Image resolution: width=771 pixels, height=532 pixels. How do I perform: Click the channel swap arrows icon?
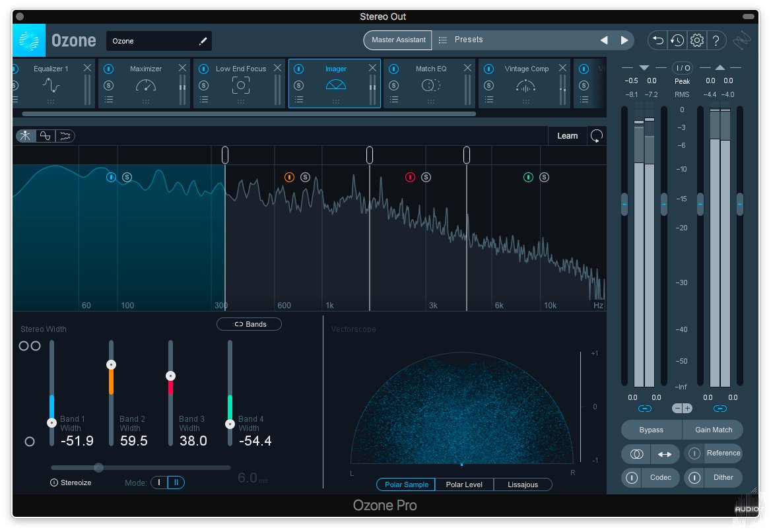(x=665, y=454)
